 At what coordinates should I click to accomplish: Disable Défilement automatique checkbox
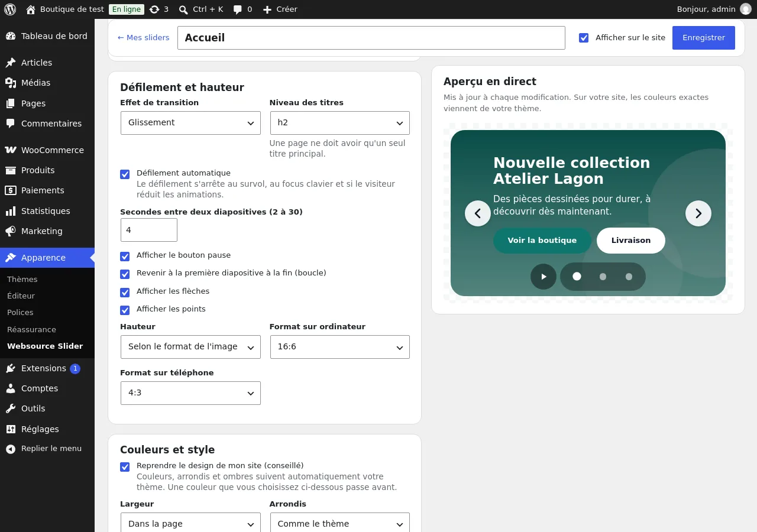(125, 174)
